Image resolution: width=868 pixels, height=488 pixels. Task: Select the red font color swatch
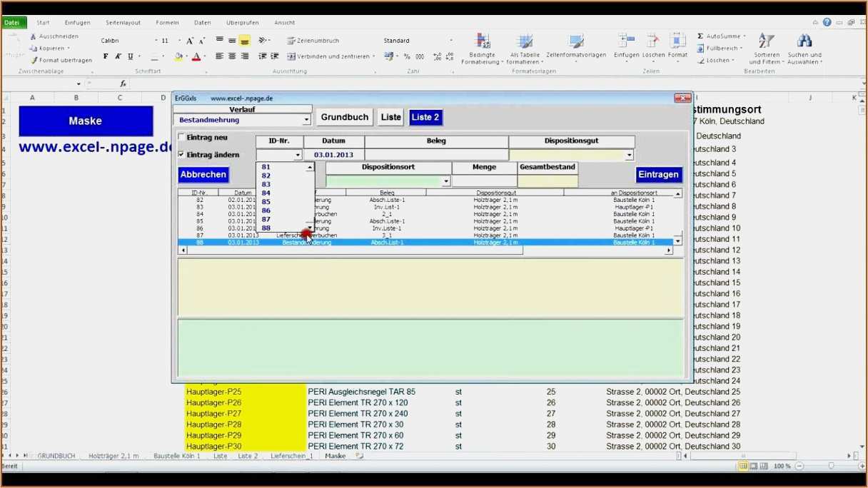tap(198, 56)
